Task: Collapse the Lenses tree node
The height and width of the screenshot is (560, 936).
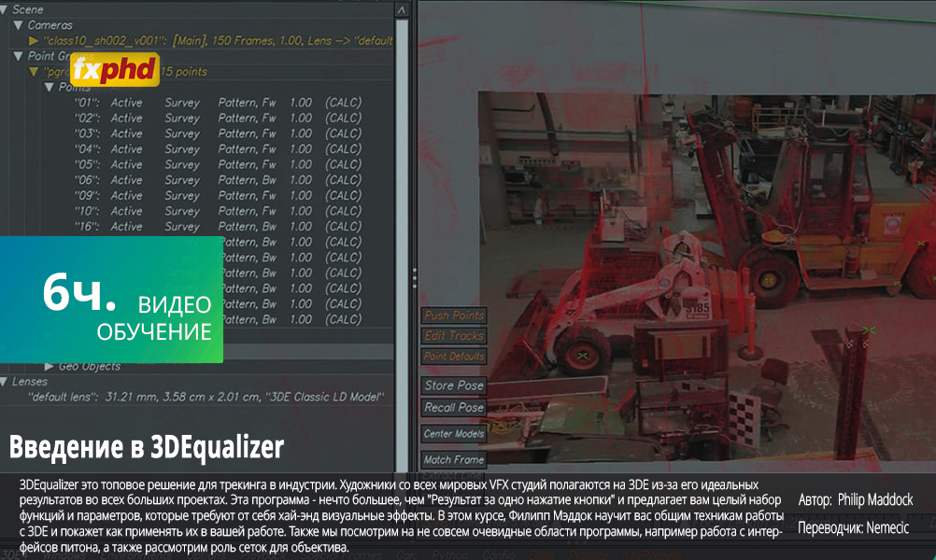Action: click(6, 382)
